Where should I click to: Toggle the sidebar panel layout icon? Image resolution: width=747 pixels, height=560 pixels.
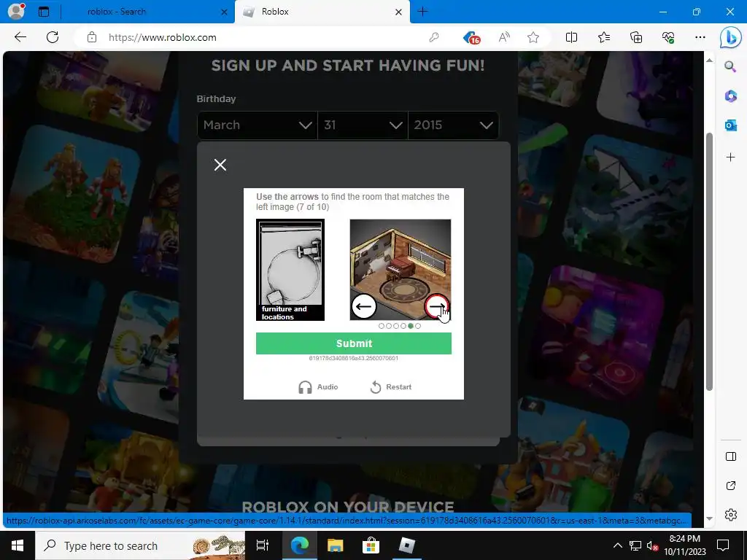[x=730, y=456]
